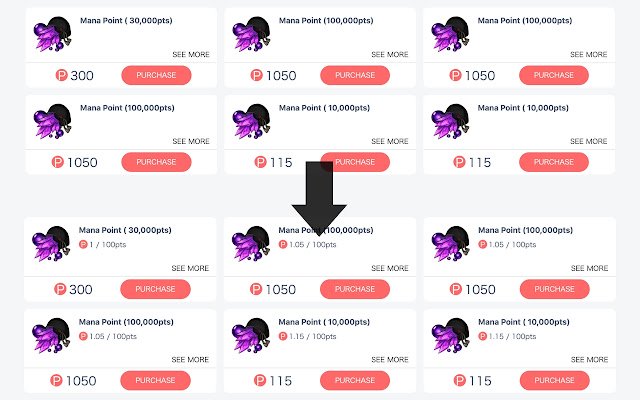Purchase the bottom-right 10,000pts pack priced 115

pyautogui.click(x=555, y=380)
